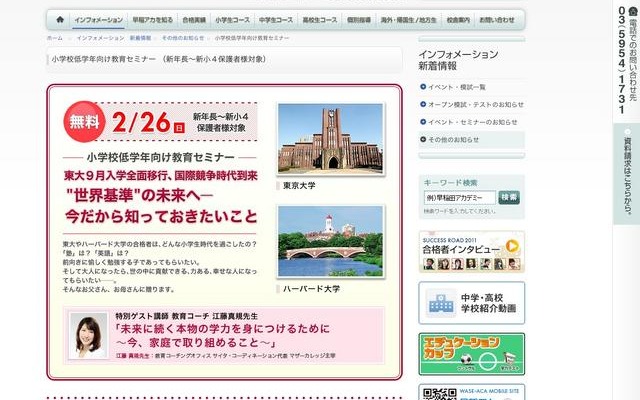Screen dimensions: 640x400
Task: Click the キーワード検索 label
Action: pos(450,183)
